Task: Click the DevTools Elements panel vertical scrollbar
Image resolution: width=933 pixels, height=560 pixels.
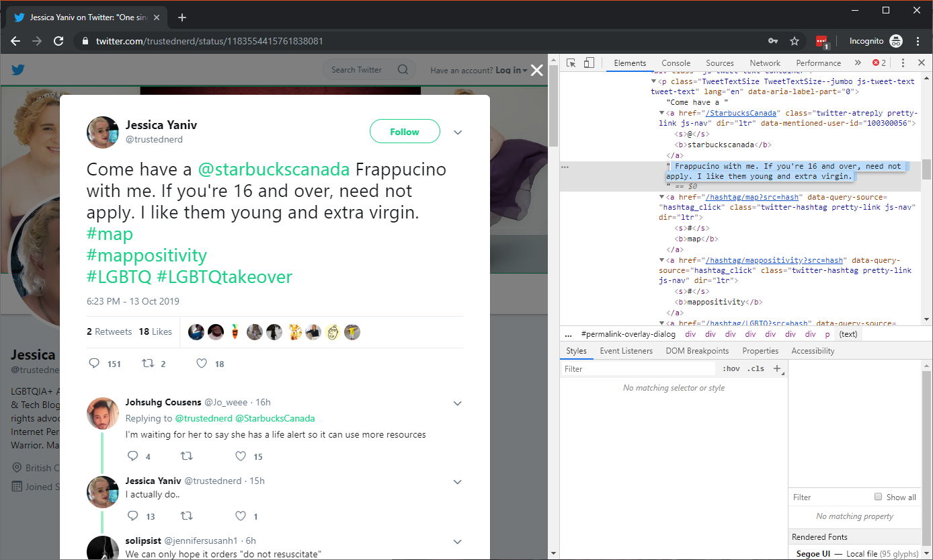Action: (x=926, y=169)
